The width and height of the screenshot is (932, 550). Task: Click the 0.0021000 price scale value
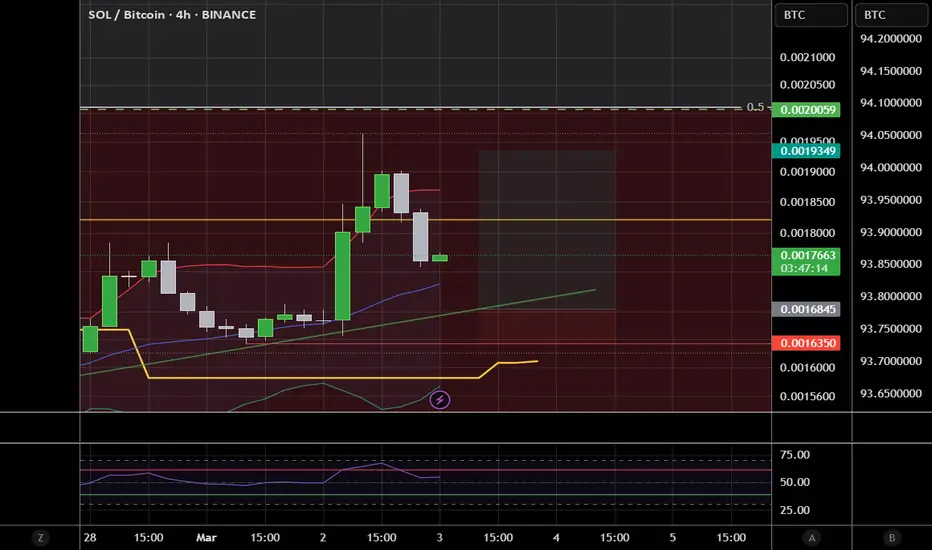point(807,57)
